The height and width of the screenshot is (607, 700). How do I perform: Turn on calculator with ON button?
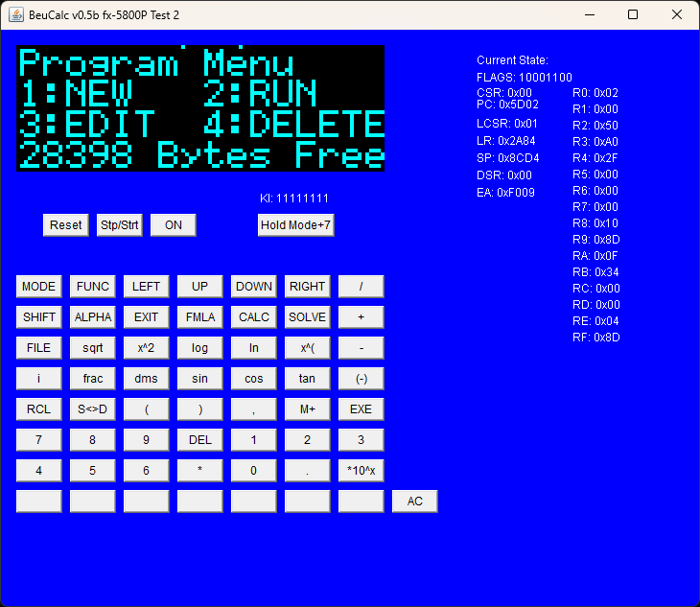(x=174, y=225)
